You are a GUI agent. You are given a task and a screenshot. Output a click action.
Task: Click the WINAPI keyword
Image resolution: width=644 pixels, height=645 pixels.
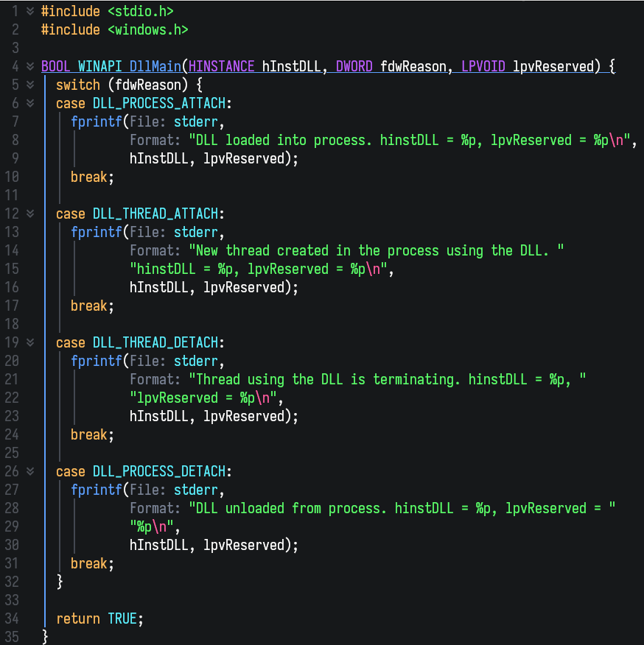click(x=99, y=66)
